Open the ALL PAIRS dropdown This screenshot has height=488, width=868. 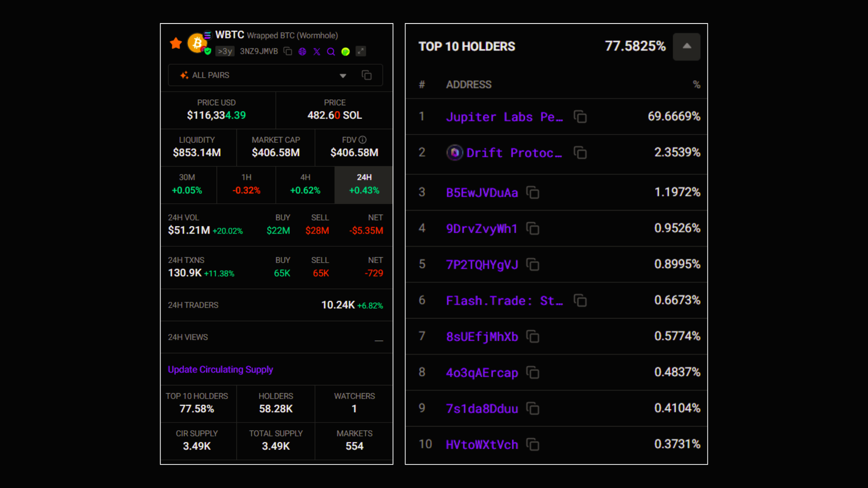tap(343, 75)
